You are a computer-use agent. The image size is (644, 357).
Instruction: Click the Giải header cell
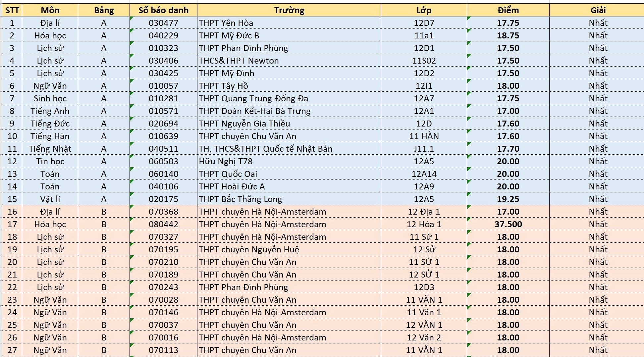pos(598,10)
